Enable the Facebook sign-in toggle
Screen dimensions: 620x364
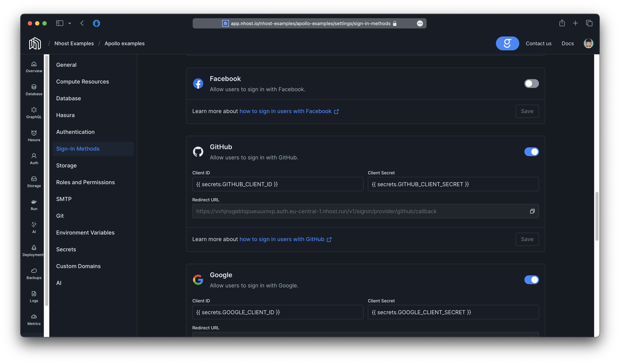tap(532, 84)
